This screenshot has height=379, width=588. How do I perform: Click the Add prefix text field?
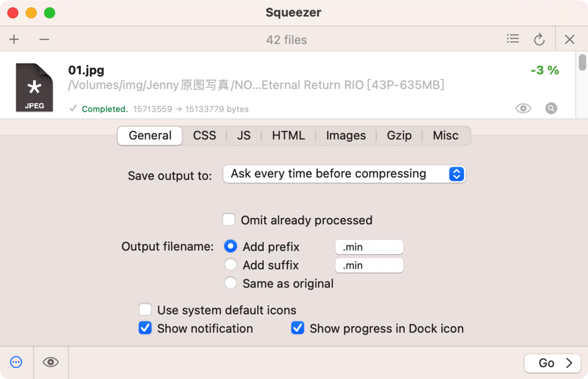click(x=369, y=247)
